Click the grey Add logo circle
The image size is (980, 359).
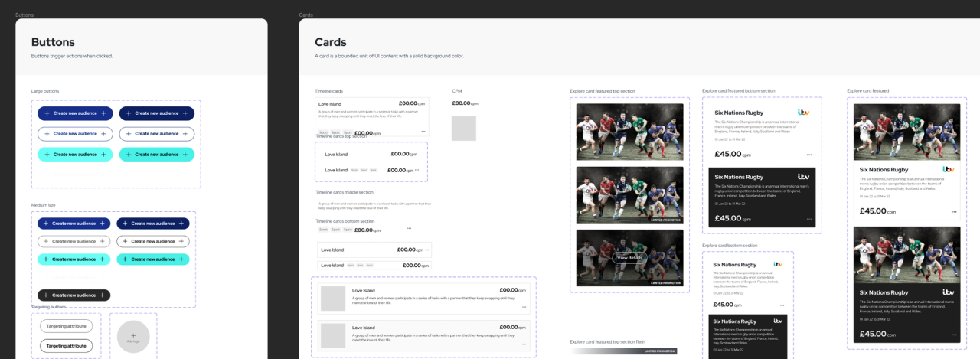[x=133, y=337]
